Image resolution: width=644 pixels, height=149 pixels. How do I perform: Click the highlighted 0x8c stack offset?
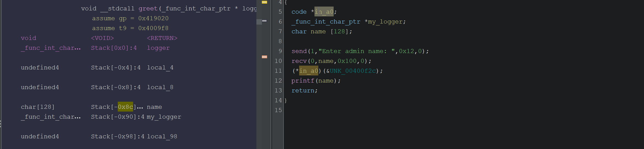tap(125, 107)
